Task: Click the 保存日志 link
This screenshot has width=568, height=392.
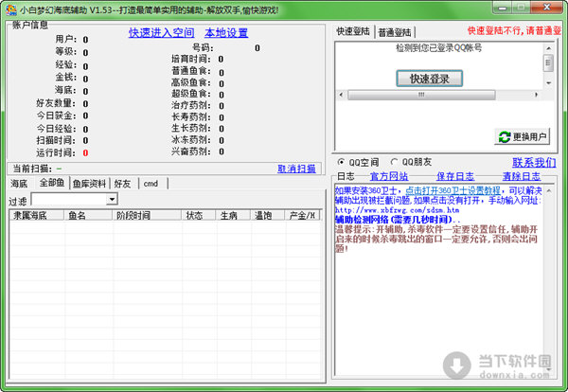Action: (455, 176)
